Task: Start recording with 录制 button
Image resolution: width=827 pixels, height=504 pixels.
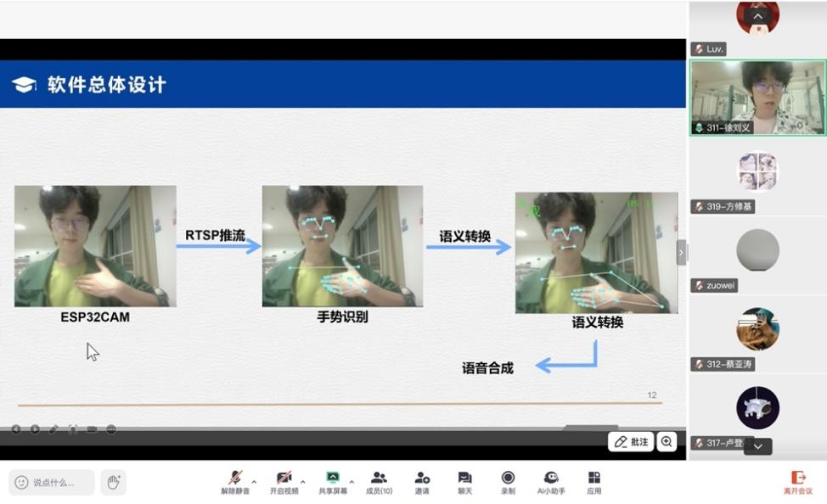Action: click(508, 482)
